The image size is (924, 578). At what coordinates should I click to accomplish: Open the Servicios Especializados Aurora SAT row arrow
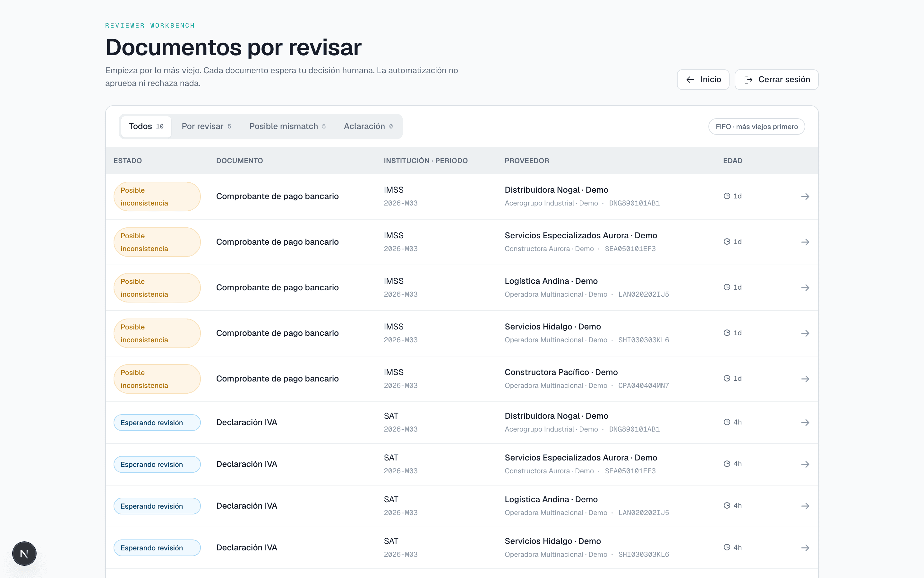click(805, 464)
